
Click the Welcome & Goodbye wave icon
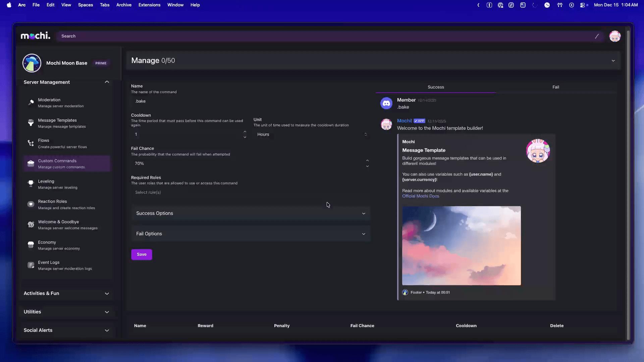[31, 225]
